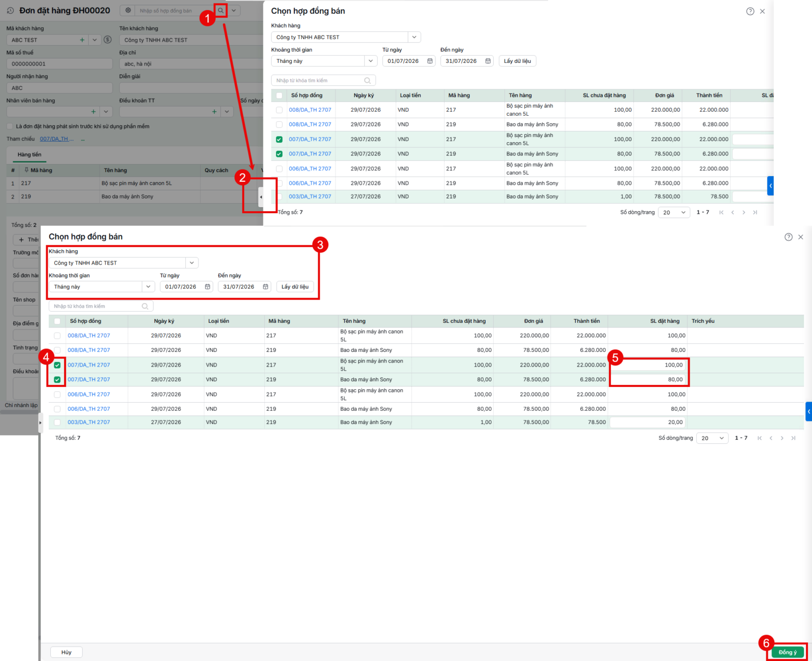The width and height of the screenshot is (812, 661).
Task: Toggle the select-all header checkbox in the upper dialog
Action: click(279, 95)
